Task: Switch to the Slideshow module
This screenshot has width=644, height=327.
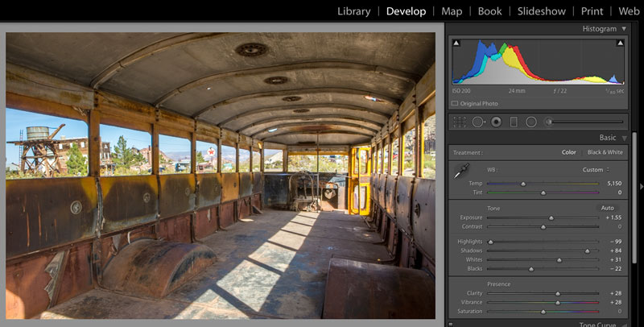Action: click(541, 11)
